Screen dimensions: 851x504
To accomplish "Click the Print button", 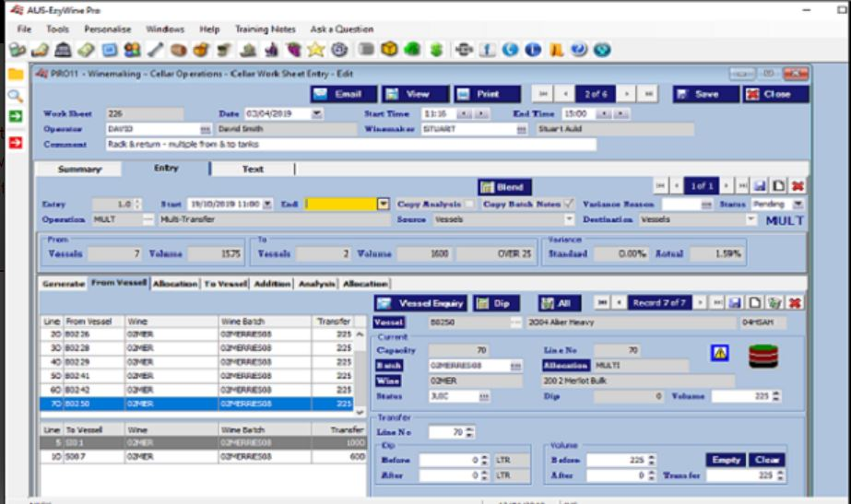I will tap(488, 94).
